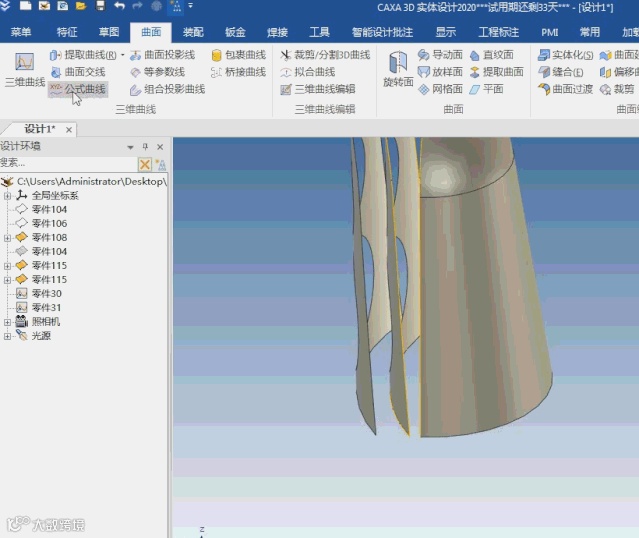Viewport: 639px width, 538px height.
Task: Open dropdown arrow next to 提取曲线
Action: (x=122, y=55)
